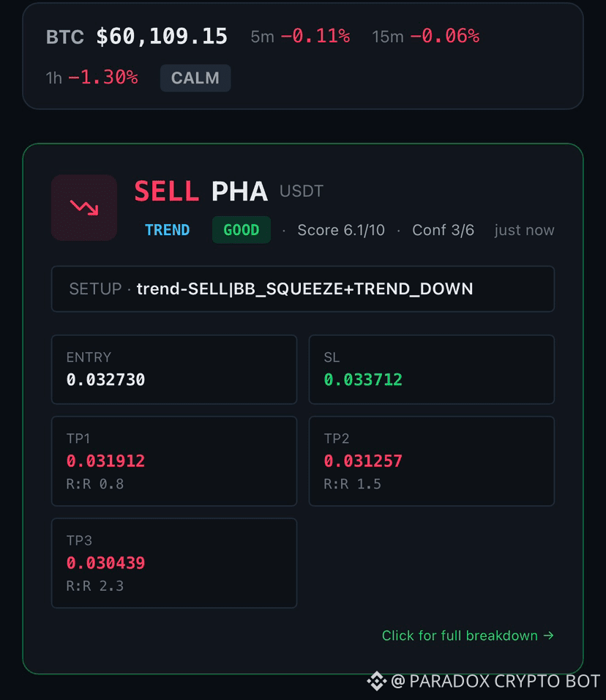
Task: Click the TP2 target card 0.031257
Action: coord(432,461)
